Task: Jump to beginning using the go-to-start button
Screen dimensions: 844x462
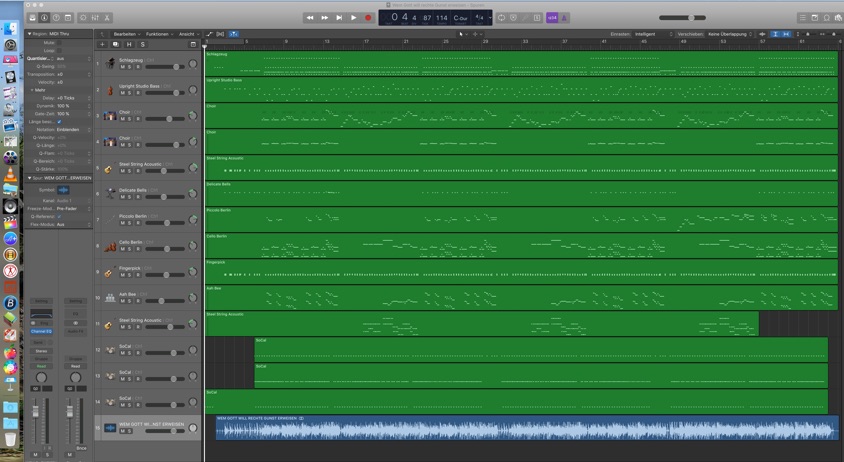Action: 339,18
